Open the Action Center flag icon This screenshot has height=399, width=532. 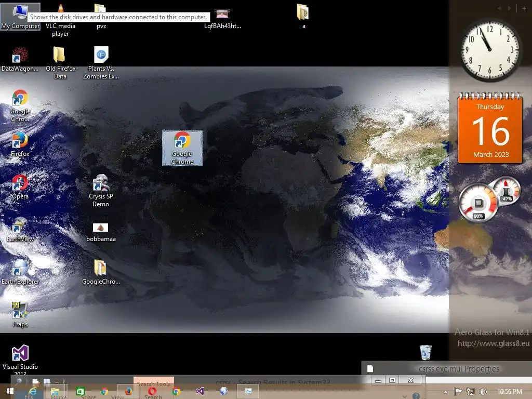458,392
